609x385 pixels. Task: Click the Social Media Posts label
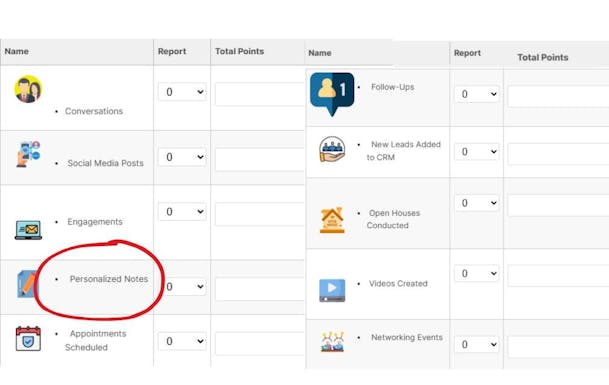coord(106,163)
